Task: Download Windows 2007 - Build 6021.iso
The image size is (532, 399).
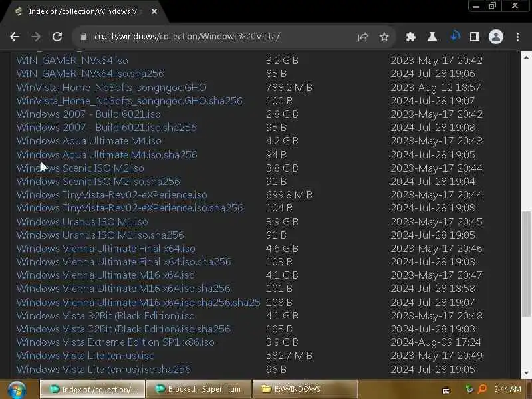Action: [88, 114]
